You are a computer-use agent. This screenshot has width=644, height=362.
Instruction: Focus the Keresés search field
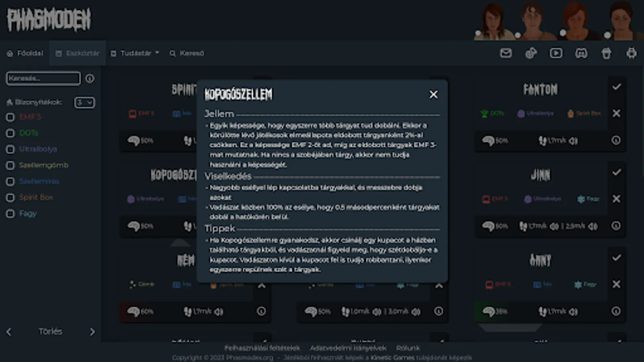coord(43,78)
